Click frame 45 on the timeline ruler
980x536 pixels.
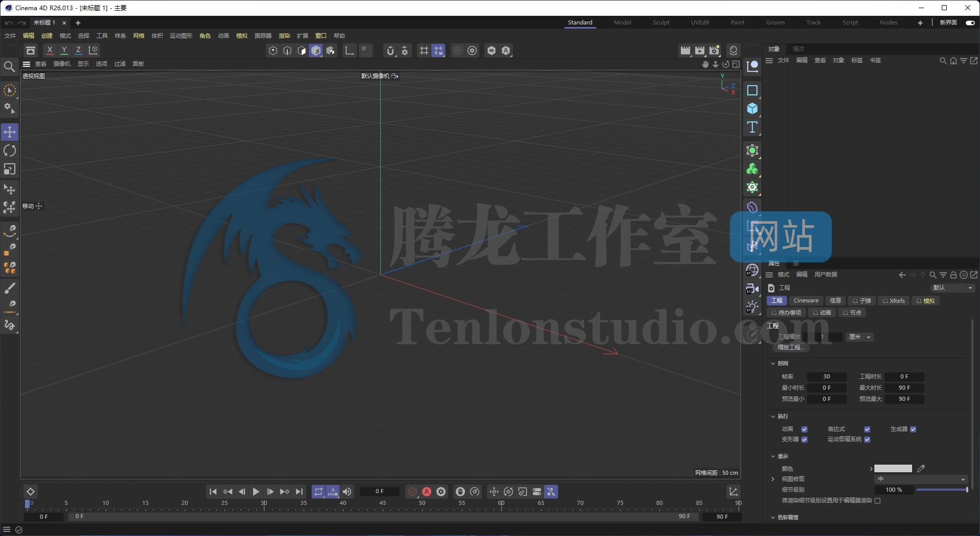(382, 503)
